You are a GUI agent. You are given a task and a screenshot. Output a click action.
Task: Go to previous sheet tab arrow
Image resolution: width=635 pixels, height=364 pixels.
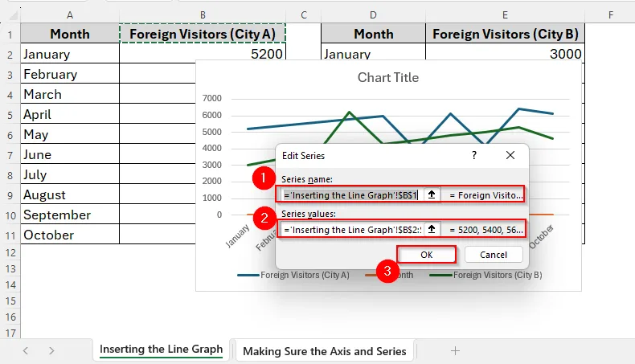[x=26, y=350]
